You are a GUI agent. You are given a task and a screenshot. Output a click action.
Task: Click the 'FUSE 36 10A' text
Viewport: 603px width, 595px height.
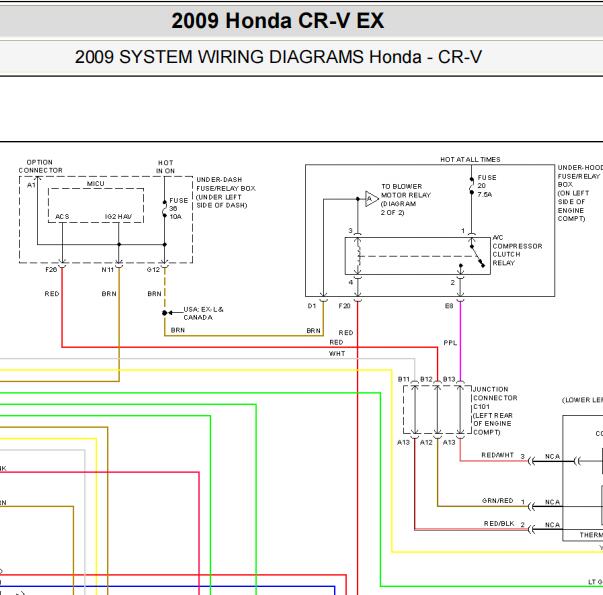[x=178, y=208]
